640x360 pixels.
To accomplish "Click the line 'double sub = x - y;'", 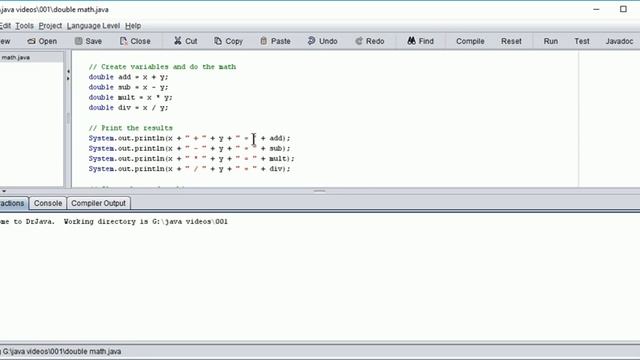I will click(x=129, y=87).
